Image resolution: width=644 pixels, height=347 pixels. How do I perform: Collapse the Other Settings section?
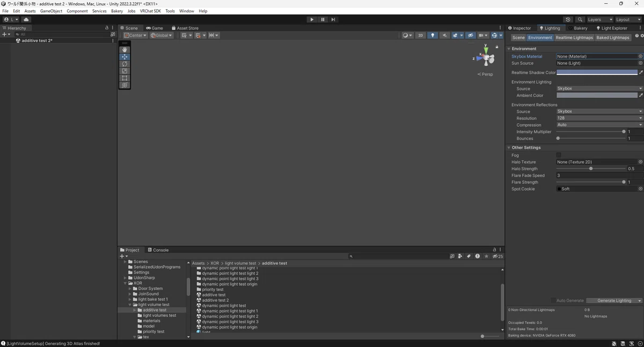(509, 148)
